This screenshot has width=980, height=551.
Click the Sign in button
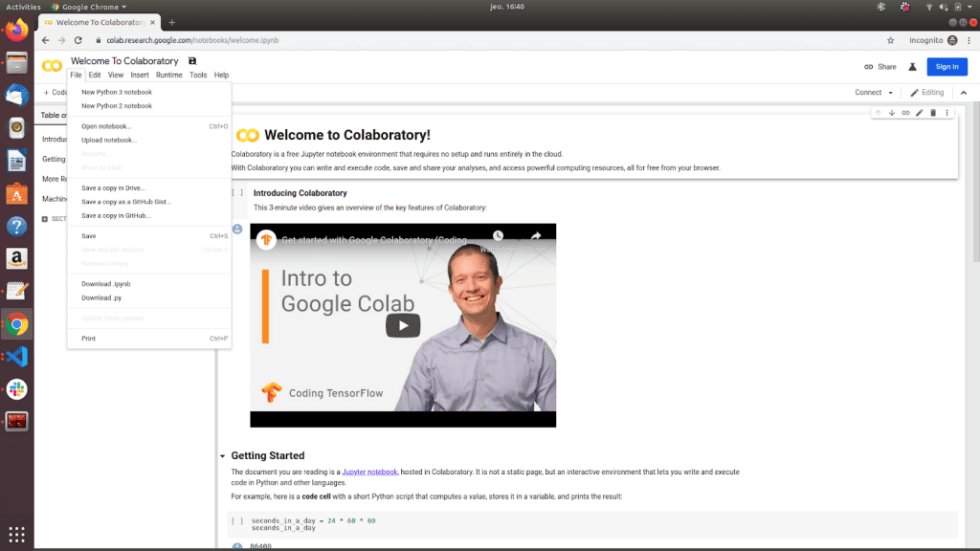point(947,67)
